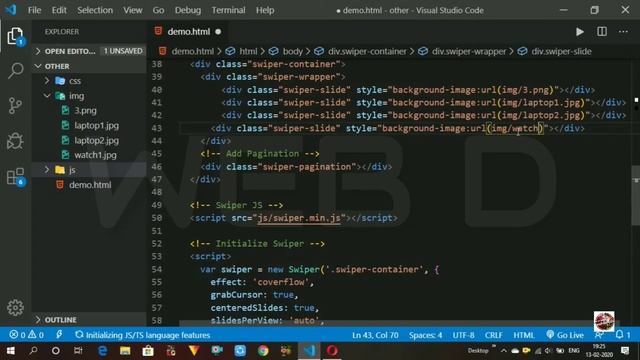Viewport: 640px width, 360px height.
Task: Open the Manage gear settings
Action: (x=15, y=307)
